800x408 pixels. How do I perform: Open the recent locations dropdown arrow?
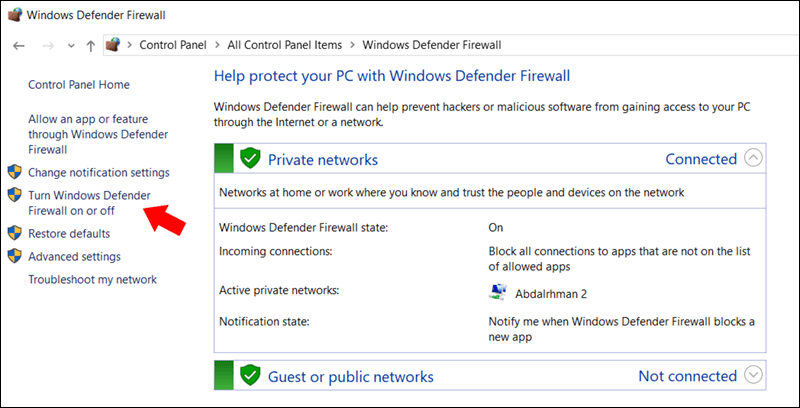click(70, 46)
